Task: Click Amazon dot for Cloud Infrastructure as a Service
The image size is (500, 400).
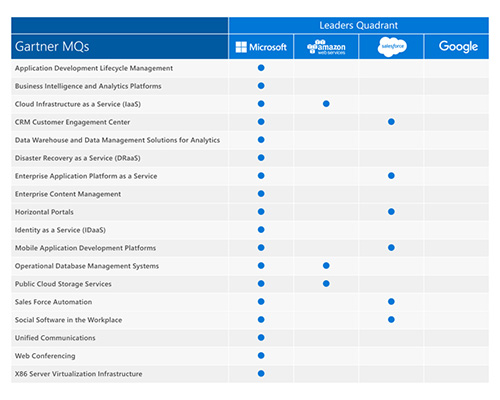Action: tap(326, 104)
